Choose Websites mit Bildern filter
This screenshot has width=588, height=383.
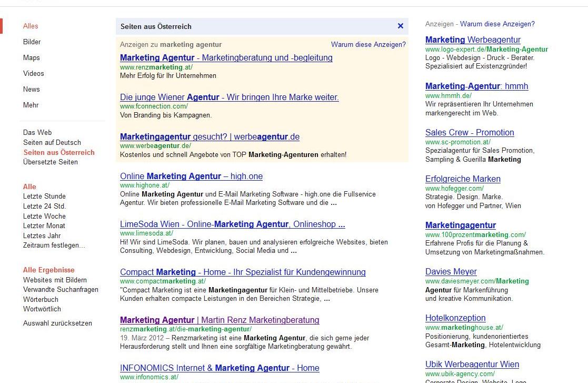coord(55,279)
